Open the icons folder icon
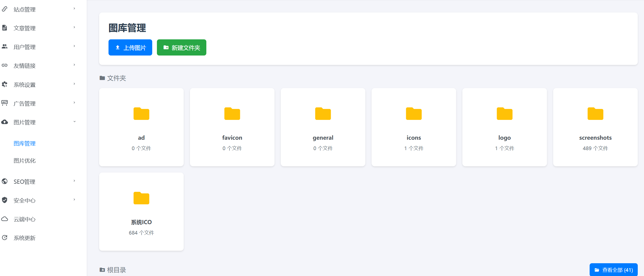This screenshot has height=276, width=644. click(x=414, y=114)
